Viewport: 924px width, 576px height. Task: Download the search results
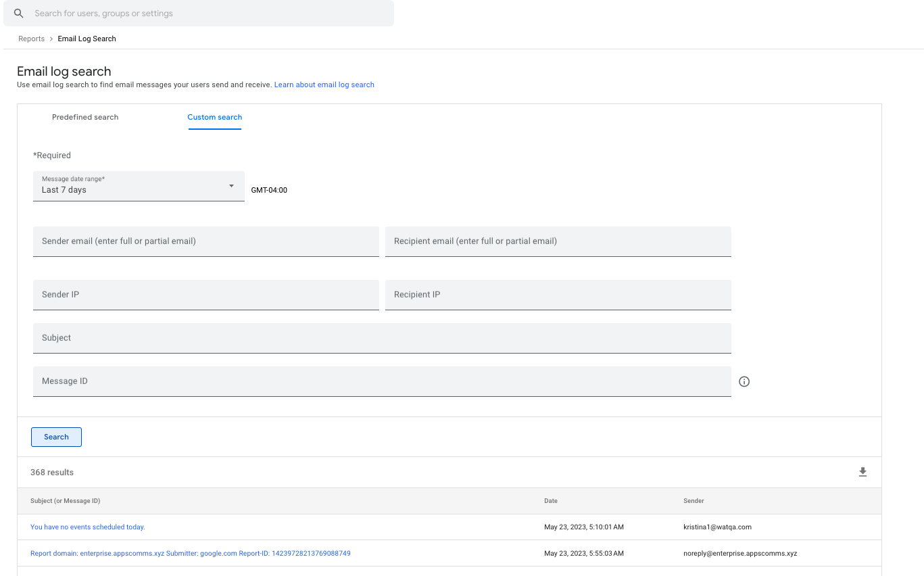[x=862, y=472]
